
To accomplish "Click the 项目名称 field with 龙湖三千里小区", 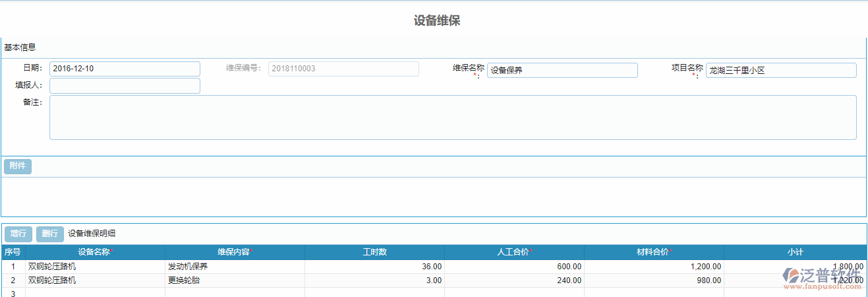I will 781,71.
